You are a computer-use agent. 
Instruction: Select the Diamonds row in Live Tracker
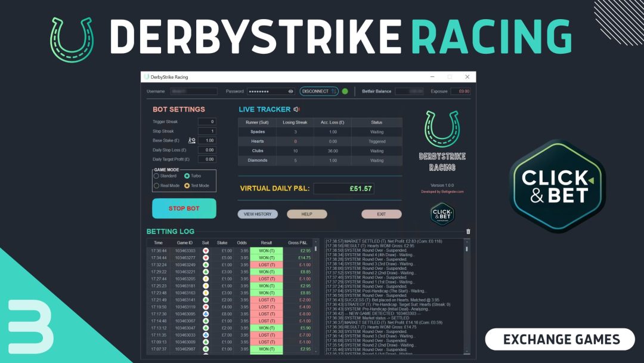pos(320,161)
